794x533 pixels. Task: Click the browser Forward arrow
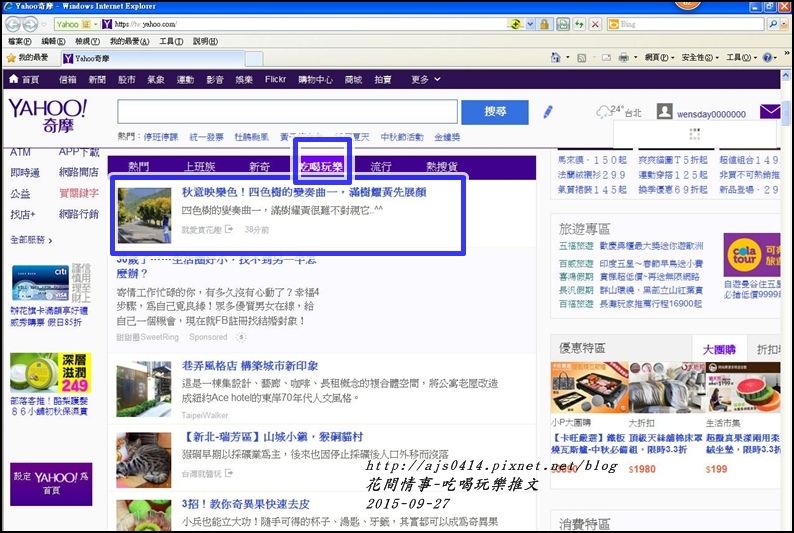coord(30,24)
